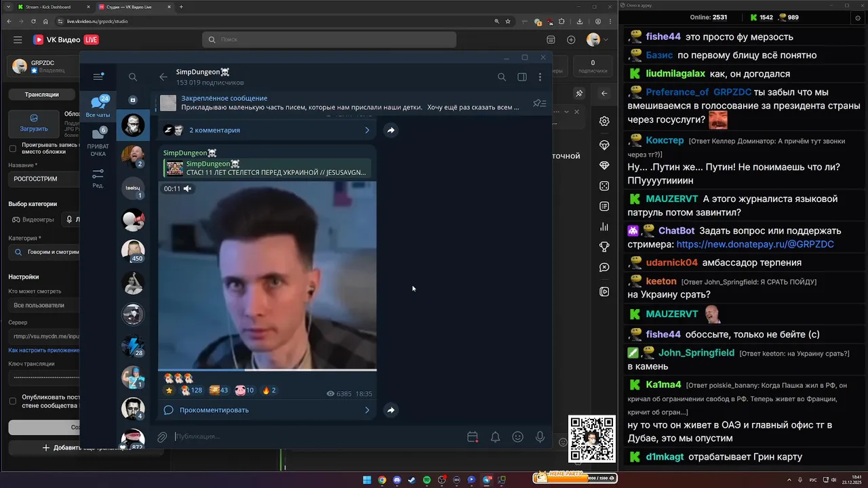The image size is (868, 488).
Task: Forward the video post via the lower share arrow
Action: (391, 410)
